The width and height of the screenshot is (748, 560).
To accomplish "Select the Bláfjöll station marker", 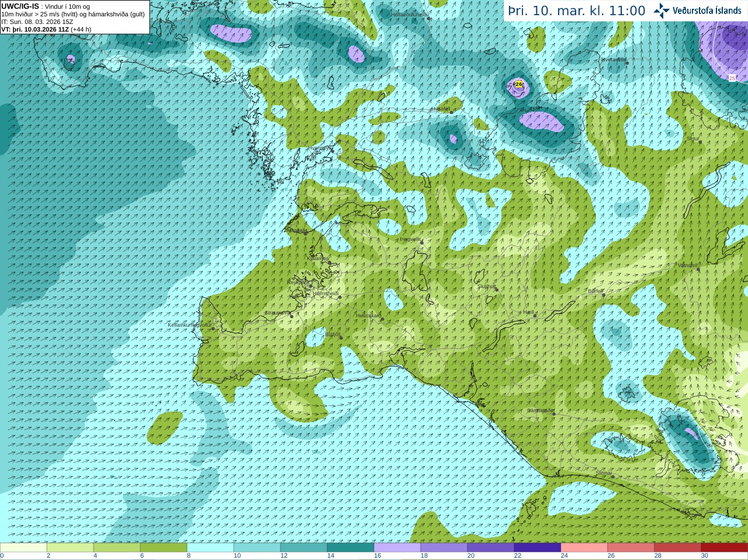I will point(341,337).
